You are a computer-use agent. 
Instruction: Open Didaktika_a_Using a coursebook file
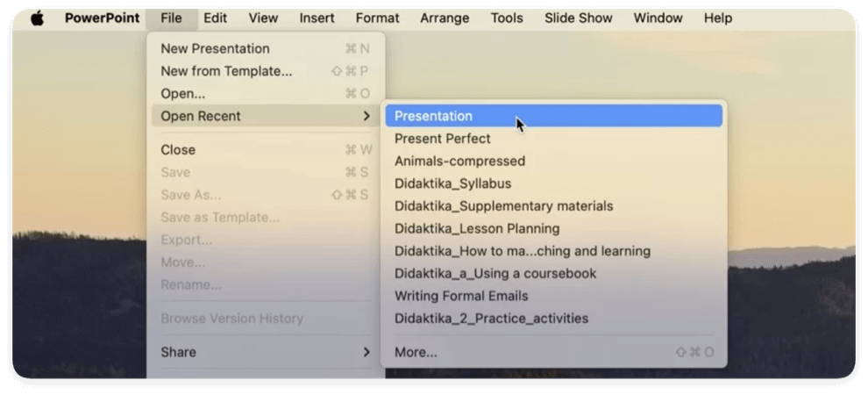tap(553, 274)
